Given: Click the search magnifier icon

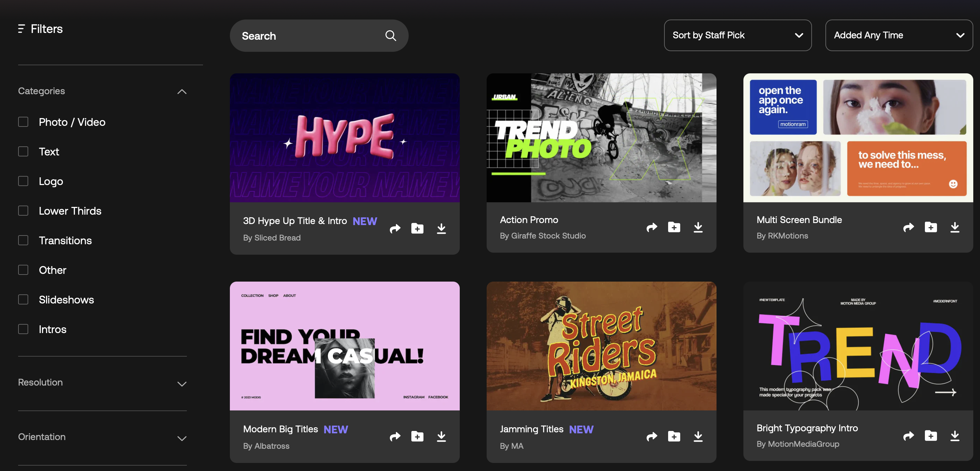Looking at the screenshot, I should (x=391, y=36).
